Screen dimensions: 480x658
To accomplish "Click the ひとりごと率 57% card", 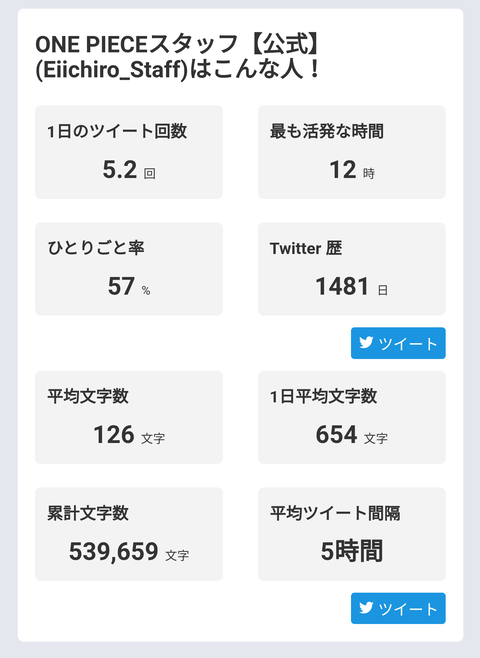I will click(x=129, y=269).
